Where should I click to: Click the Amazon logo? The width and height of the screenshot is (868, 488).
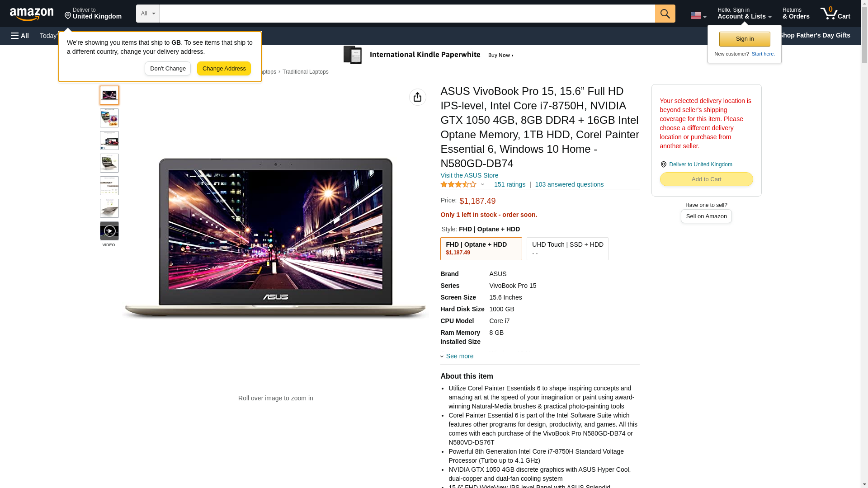tap(32, 14)
